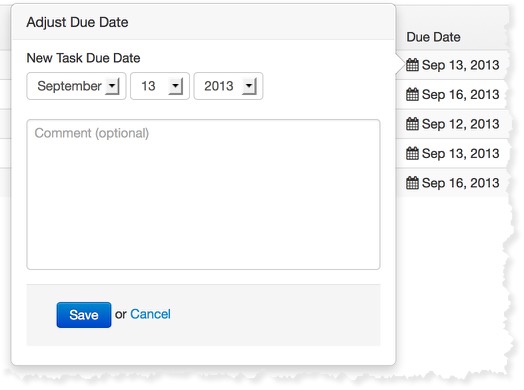The width and height of the screenshot is (524, 390).
Task: Click Sep 13, 2013 text next to popover arrow
Action: click(x=461, y=65)
